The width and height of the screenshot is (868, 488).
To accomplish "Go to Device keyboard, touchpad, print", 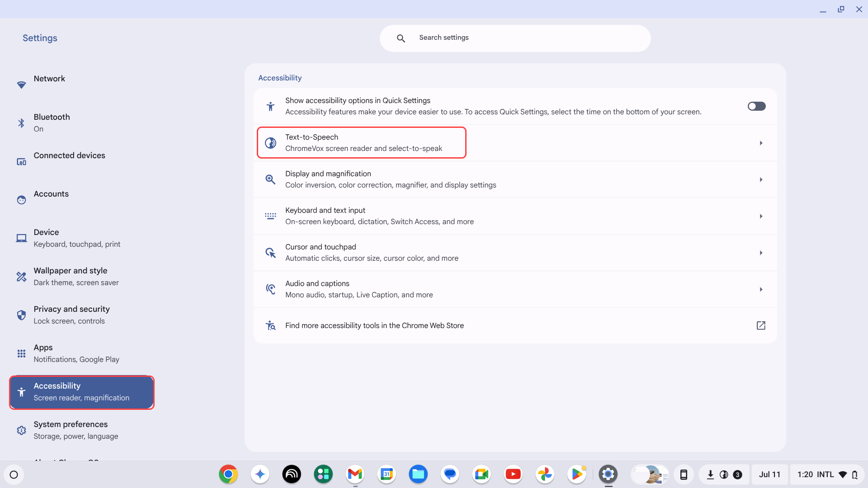I will pos(81,238).
